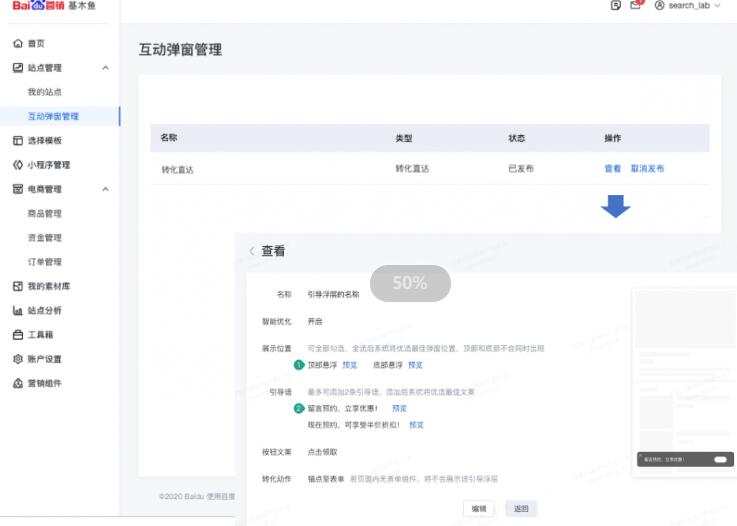The height and width of the screenshot is (526, 737).
Task: Click the back chevron beside 查看 title
Action: [252, 252]
